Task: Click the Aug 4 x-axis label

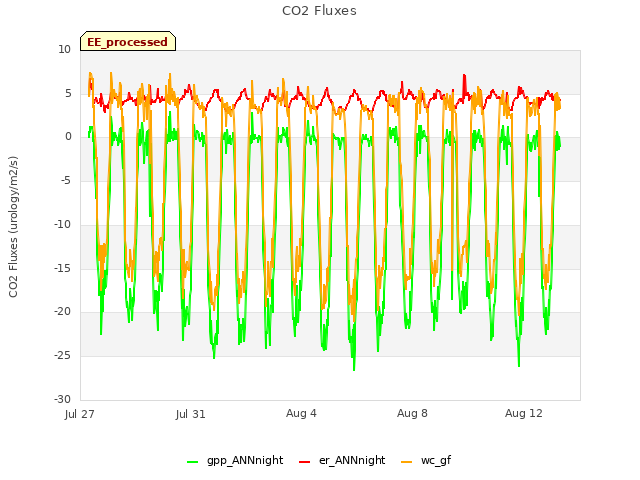Action: click(301, 413)
